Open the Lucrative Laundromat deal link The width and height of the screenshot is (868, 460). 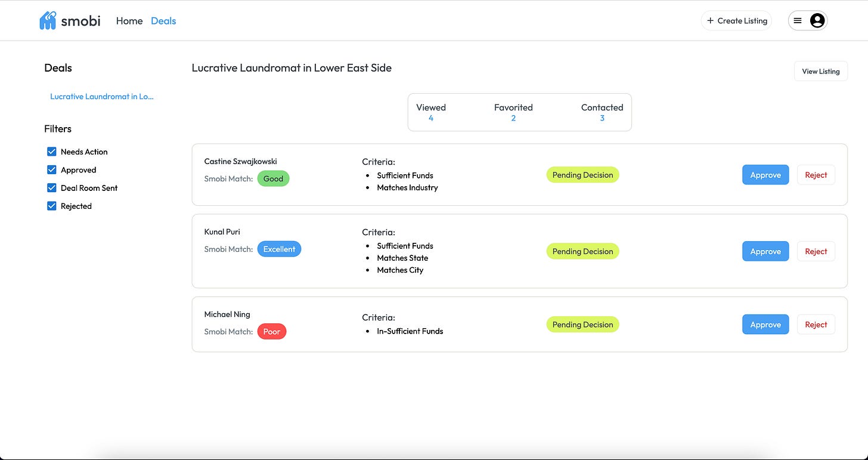(x=101, y=96)
